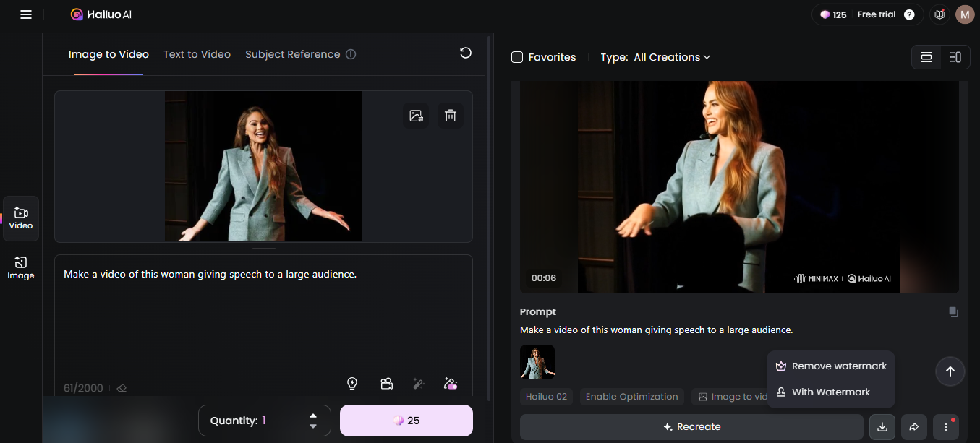
Task: Delete the uploaded image with trash icon
Action: (450, 116)
